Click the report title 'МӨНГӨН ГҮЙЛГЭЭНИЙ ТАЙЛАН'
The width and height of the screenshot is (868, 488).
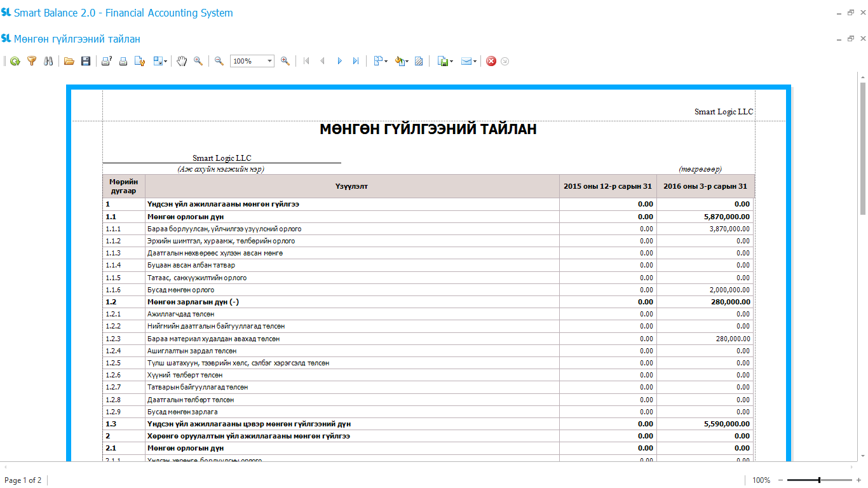[x=428, y=130]
